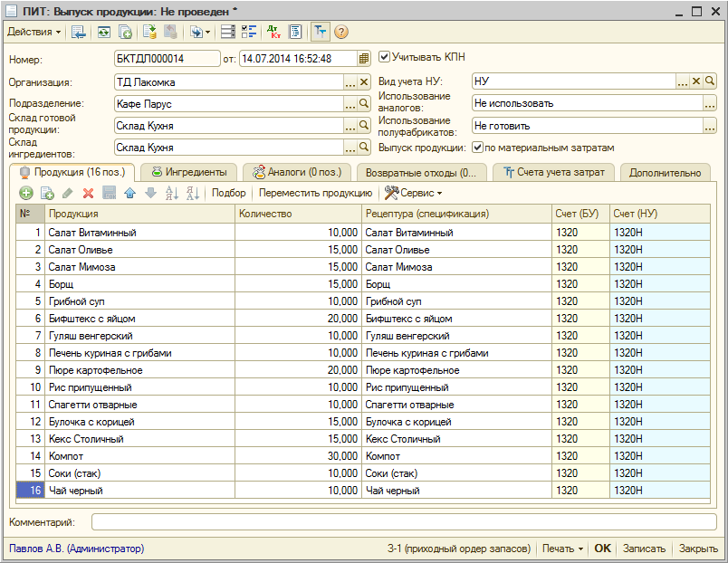Click the green plus add row icon

click(x=26, y=193)
